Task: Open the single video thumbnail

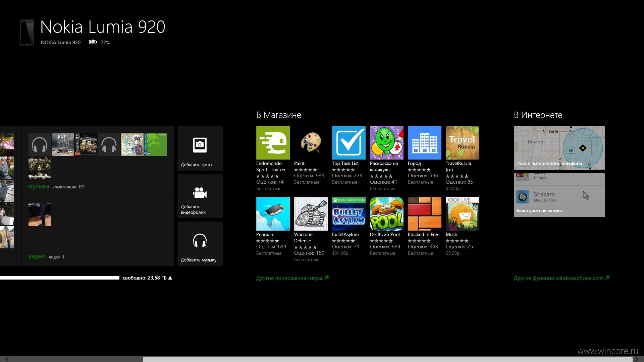Action: pyautogui.click(x=40, y=215)
